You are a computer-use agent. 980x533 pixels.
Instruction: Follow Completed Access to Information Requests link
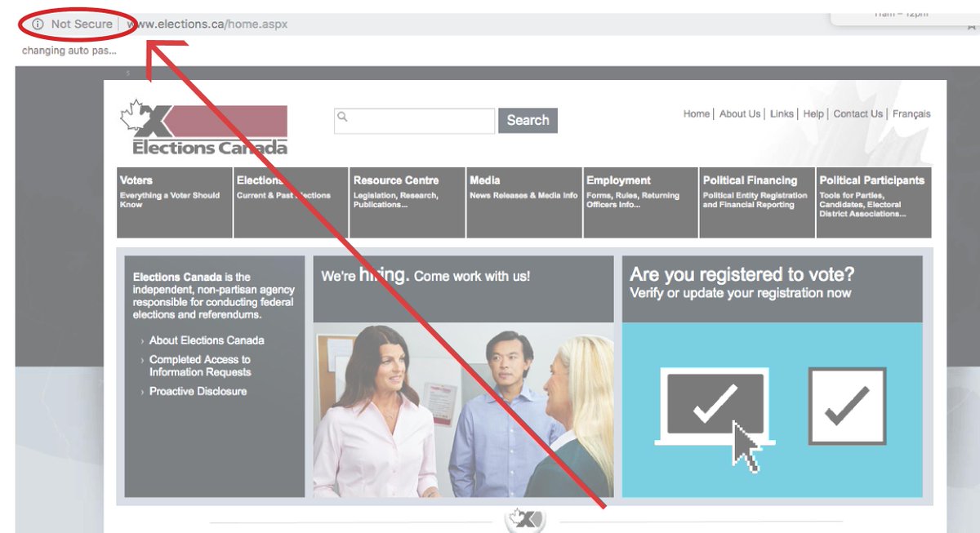point(200,366)
